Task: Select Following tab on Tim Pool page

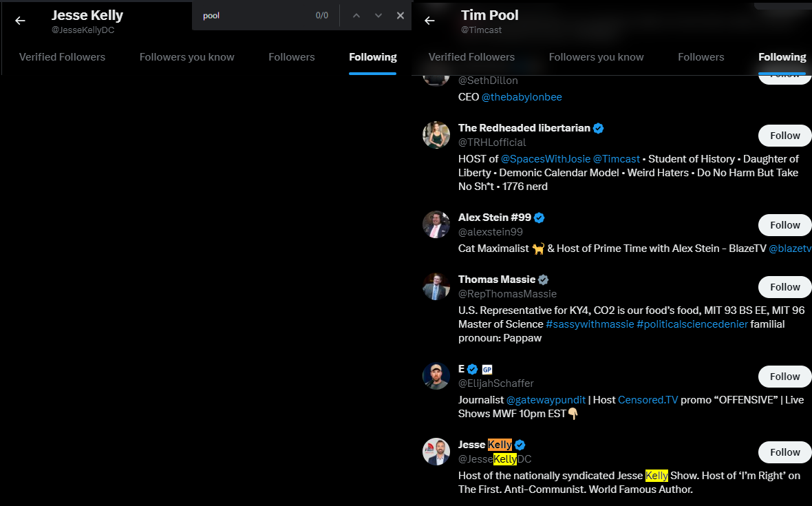Action: (x=782, y=57)
